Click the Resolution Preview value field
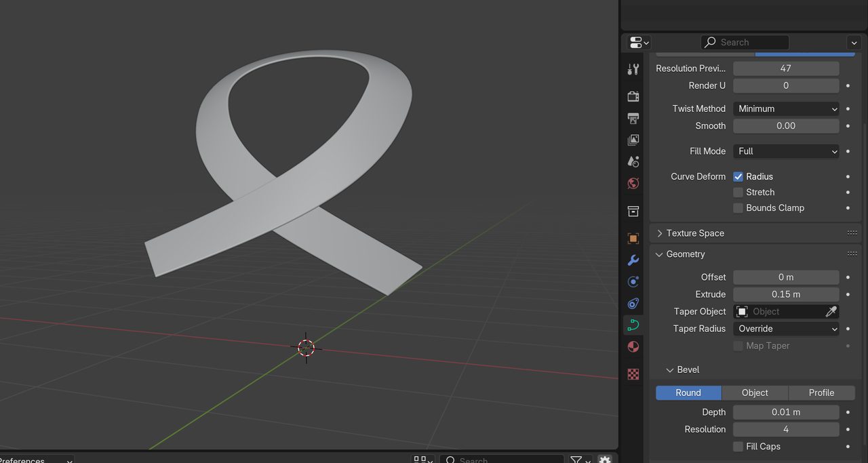 pyautogui.click(x=786, y=68)
